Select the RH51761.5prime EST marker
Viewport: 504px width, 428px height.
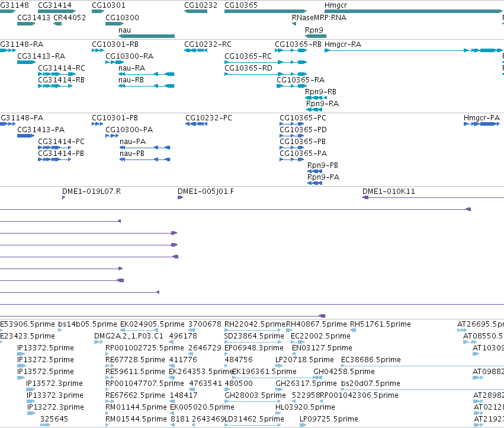tap(353, 330)
